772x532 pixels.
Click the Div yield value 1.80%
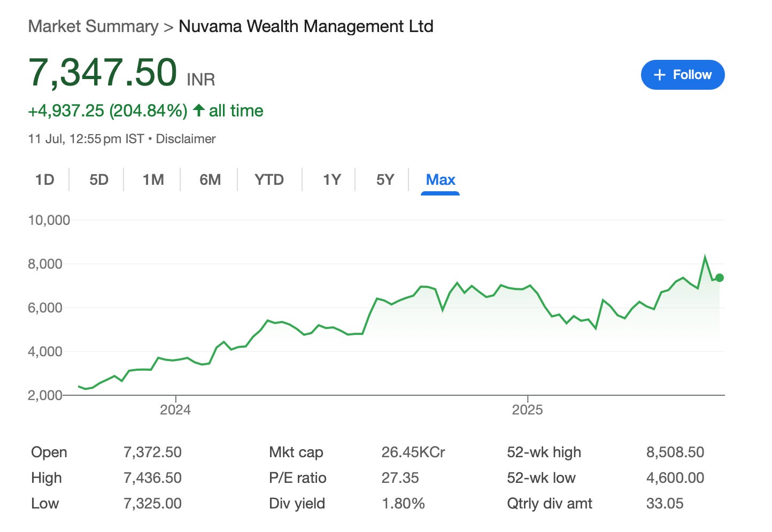coord(403,503)
